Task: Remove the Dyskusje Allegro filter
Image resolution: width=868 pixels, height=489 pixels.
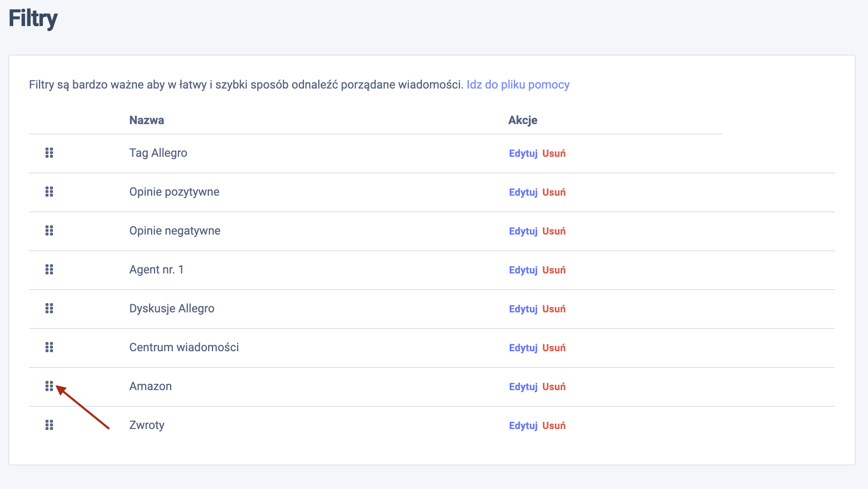Action: (x=554, y=309)
